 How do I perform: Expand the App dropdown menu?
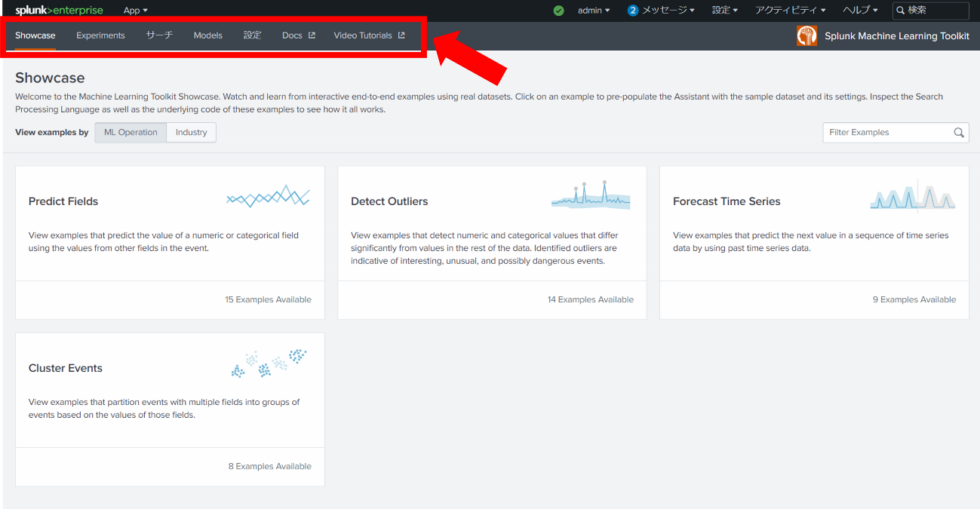coord(135,11)
